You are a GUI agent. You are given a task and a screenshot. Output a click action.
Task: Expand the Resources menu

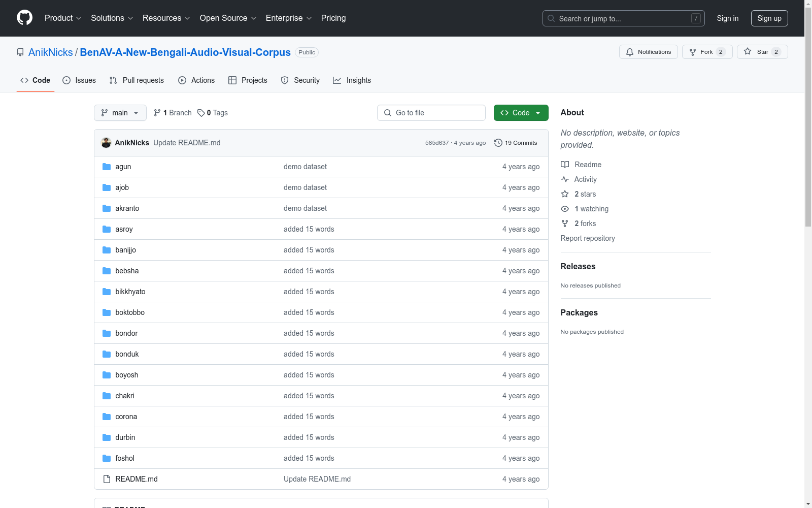coord(166,18)
